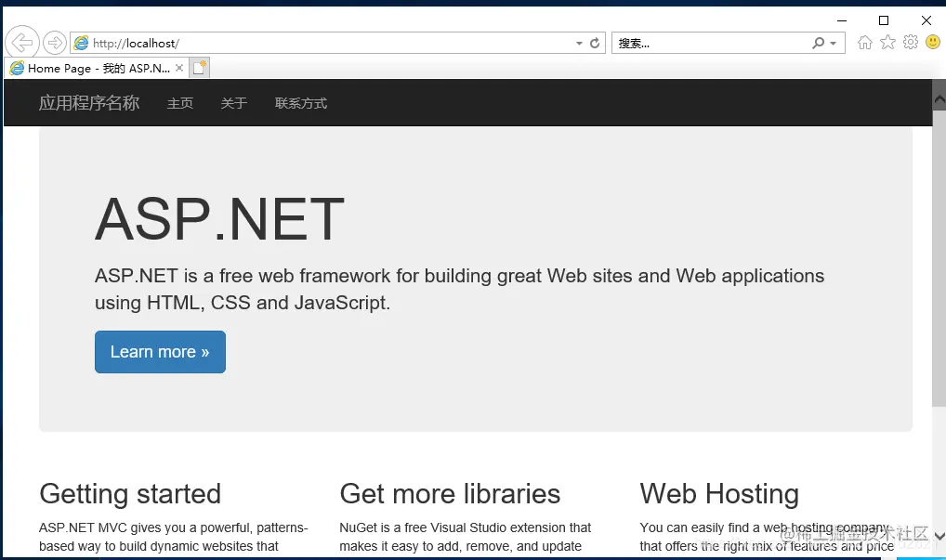Image resolution: width=946 pixels, height=560 pixels.
Task: Open the Home icon in browser toolbar
Action: pyautogui.click(x=865, y=42)
